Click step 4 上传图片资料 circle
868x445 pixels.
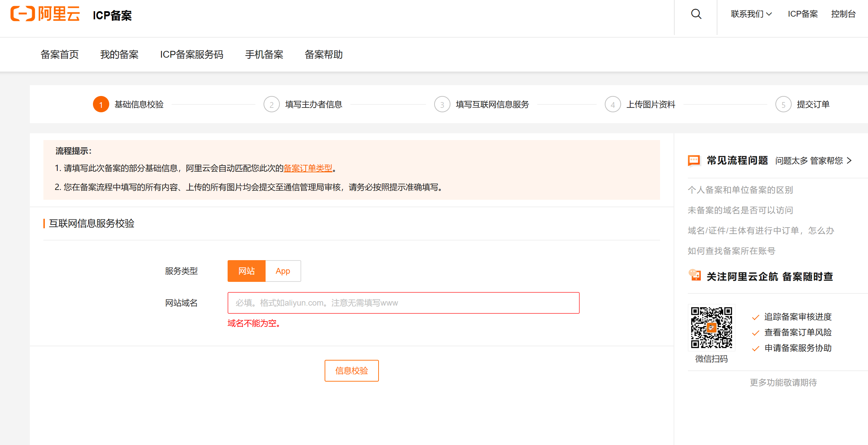(613, 104)
